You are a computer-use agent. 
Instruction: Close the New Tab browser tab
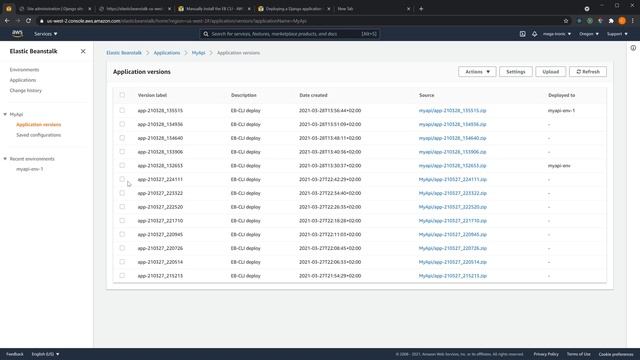(408, 9)
